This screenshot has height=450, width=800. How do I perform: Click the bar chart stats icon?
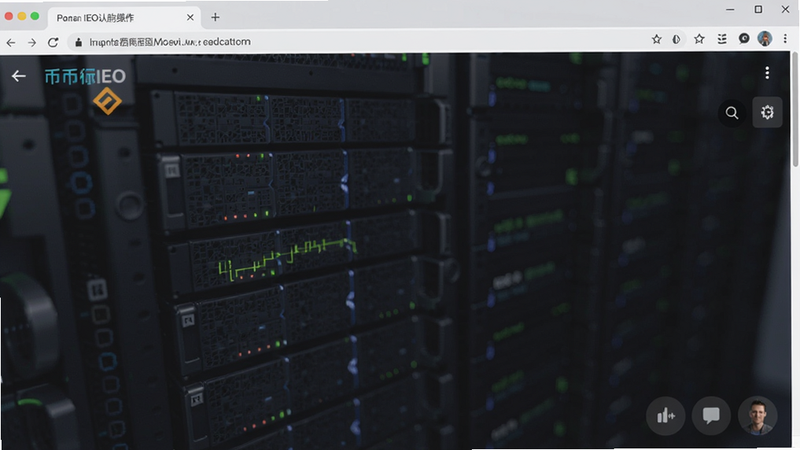coord(665,416)
